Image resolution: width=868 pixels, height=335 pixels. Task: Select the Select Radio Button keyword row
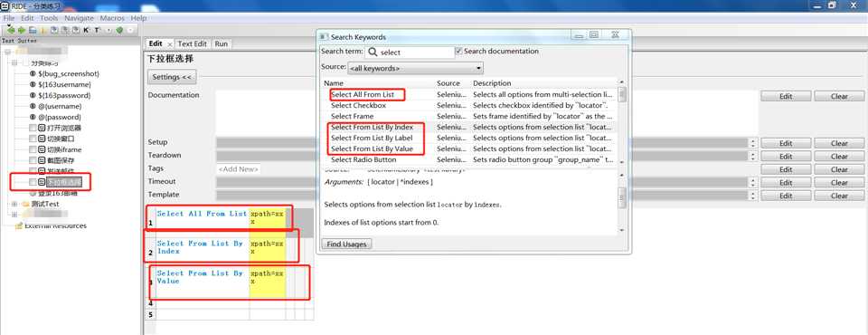[x=470, y=159]
